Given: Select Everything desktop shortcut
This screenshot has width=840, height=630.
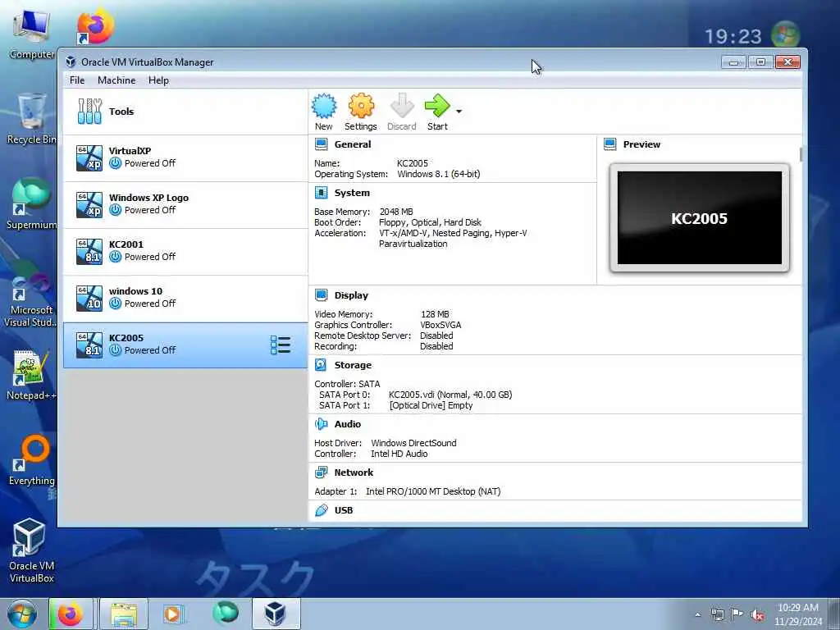Looking at the screenshot, I should 32,461.
